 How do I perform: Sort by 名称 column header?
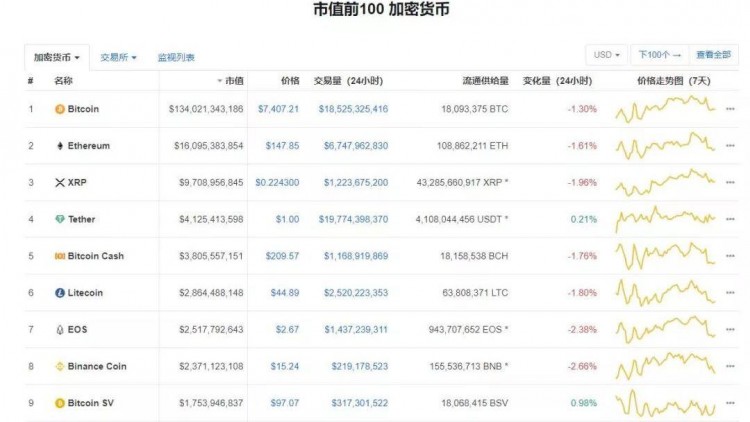(63, 81)
